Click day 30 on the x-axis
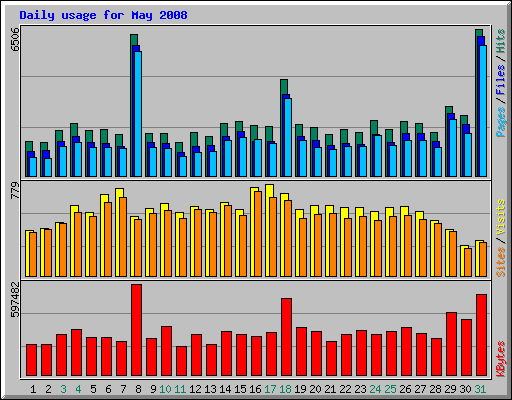512x400 pixels. click(x=465, y=389)
